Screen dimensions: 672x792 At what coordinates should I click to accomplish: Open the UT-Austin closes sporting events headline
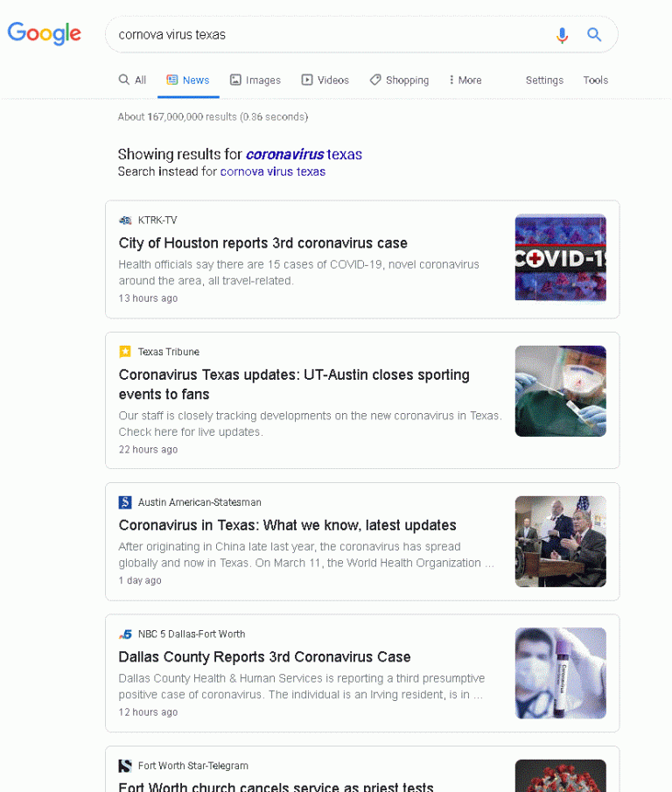tap(294, 384)
